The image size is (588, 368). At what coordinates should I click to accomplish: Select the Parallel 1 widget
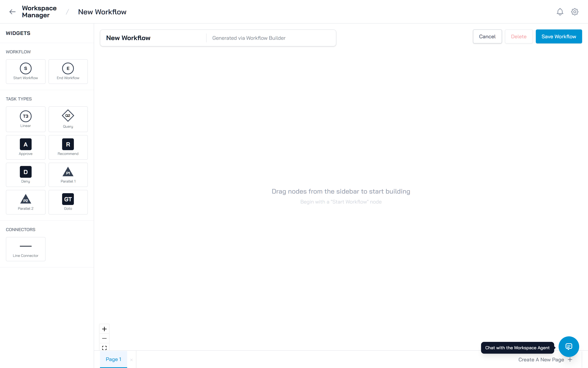68,175
